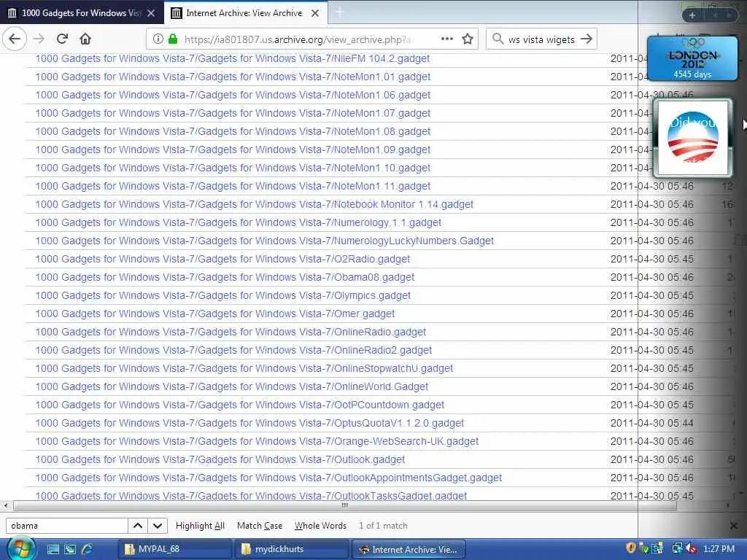The height and width of the screenshot is (560, 747).
Task: Open the MYPAL_68 taskbar window
Action: (174, 549)
